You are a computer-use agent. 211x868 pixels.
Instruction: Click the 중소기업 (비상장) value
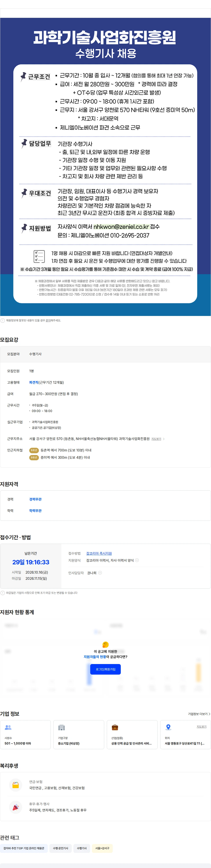(69, 743)
